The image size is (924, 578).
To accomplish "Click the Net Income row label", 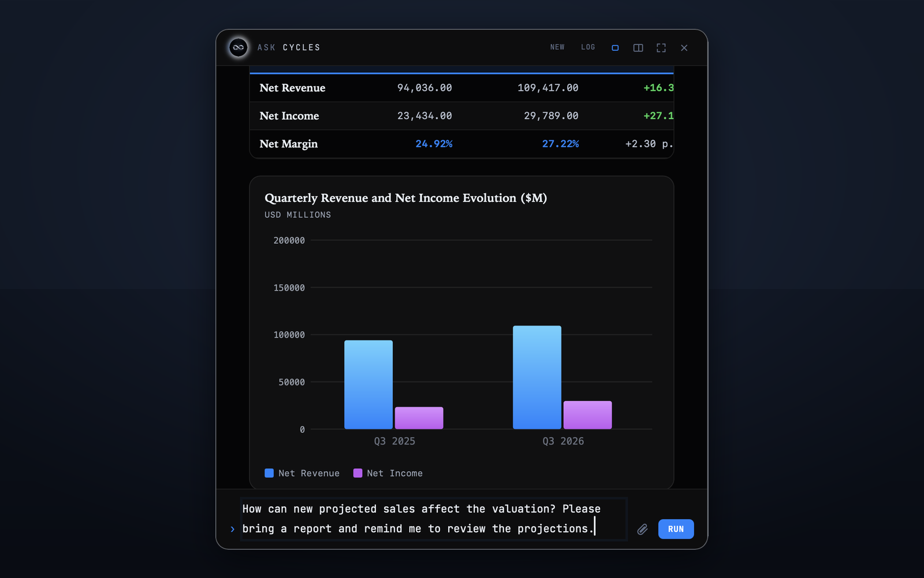I will tap(289, 116).
